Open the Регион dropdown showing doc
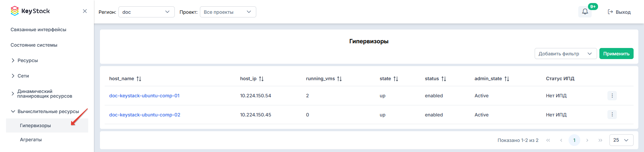 tap(147, 12)
